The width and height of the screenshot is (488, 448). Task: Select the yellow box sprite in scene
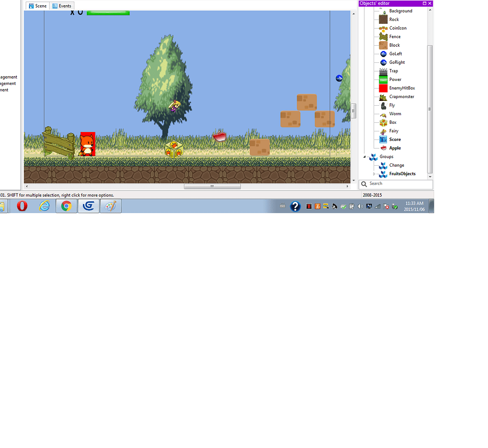point(173,149)
